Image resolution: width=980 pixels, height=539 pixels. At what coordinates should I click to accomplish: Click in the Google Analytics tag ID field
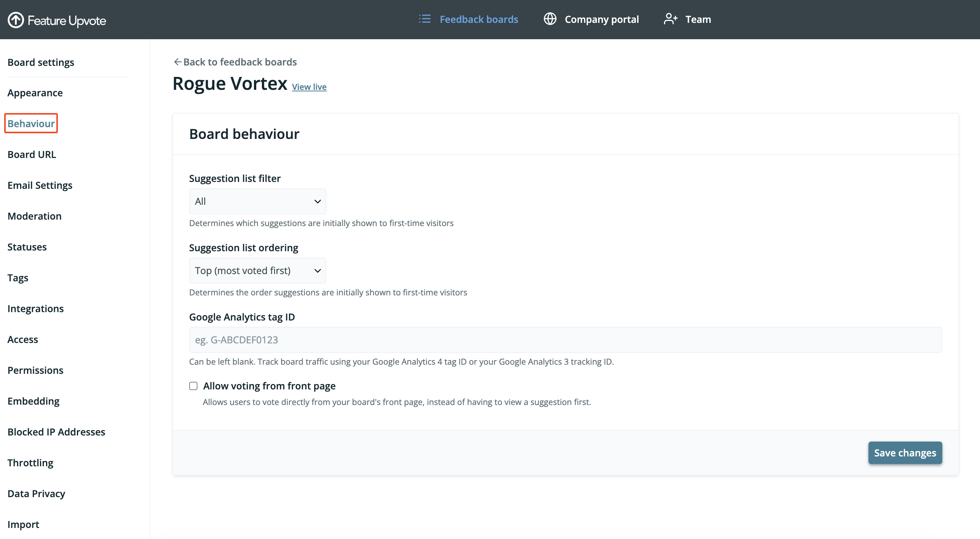click(565, 340)
